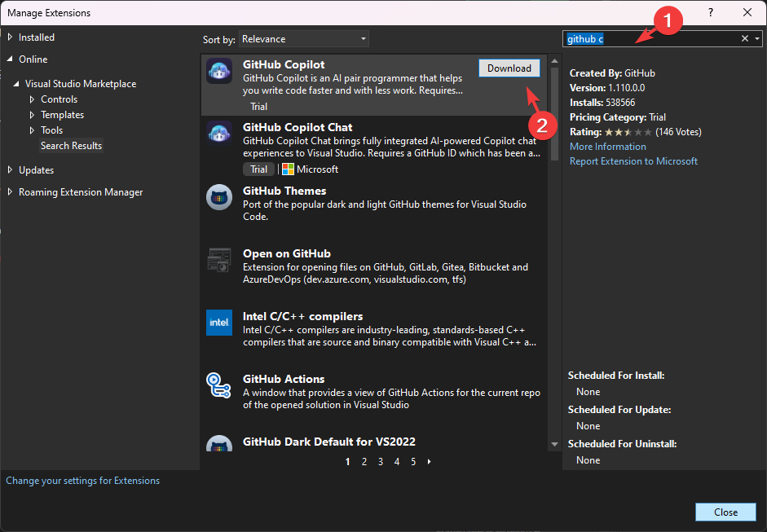Click the GitHub Copilot Chat icon
The image size is (767, 532).
tap(219, 134)
